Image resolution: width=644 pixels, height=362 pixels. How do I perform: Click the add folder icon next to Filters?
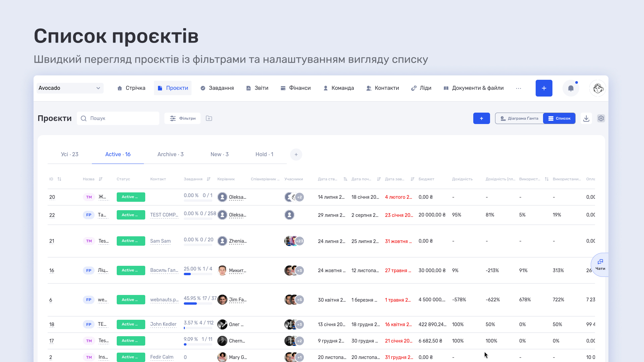coord(209,118)
